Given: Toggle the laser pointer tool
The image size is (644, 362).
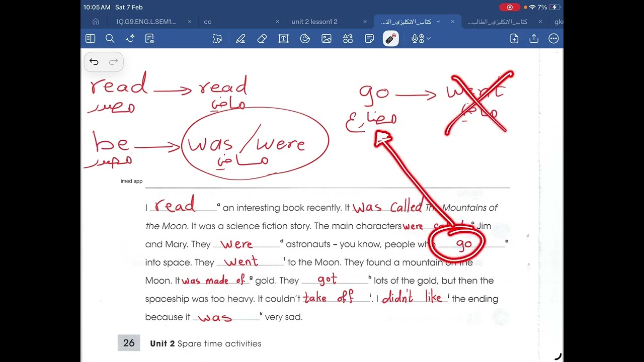Looking at the screenshot, I should (x=391, y=39).
